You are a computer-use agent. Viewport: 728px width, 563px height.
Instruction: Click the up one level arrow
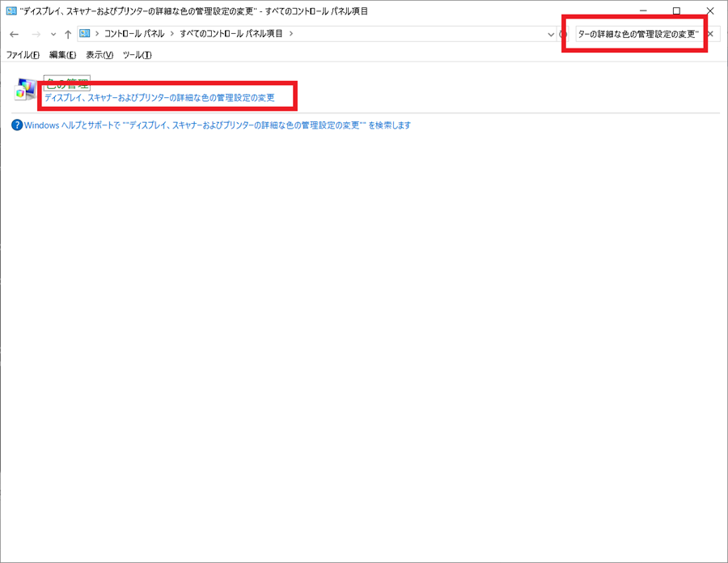tap(69, 34)
